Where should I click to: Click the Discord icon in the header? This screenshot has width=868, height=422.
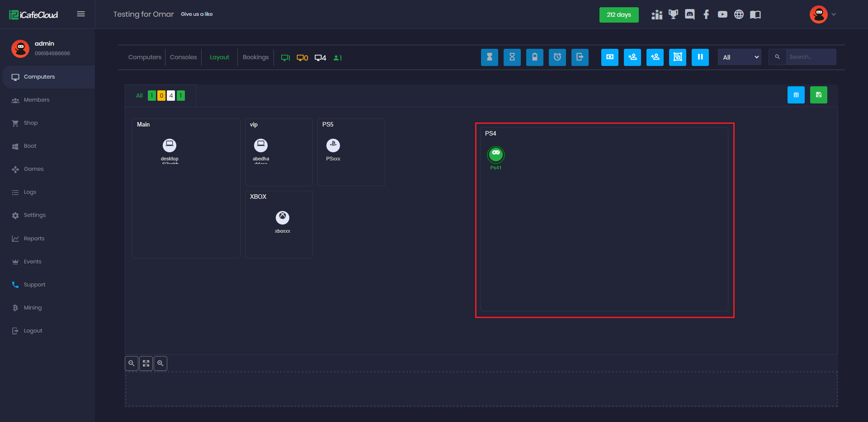pos(689,14)
